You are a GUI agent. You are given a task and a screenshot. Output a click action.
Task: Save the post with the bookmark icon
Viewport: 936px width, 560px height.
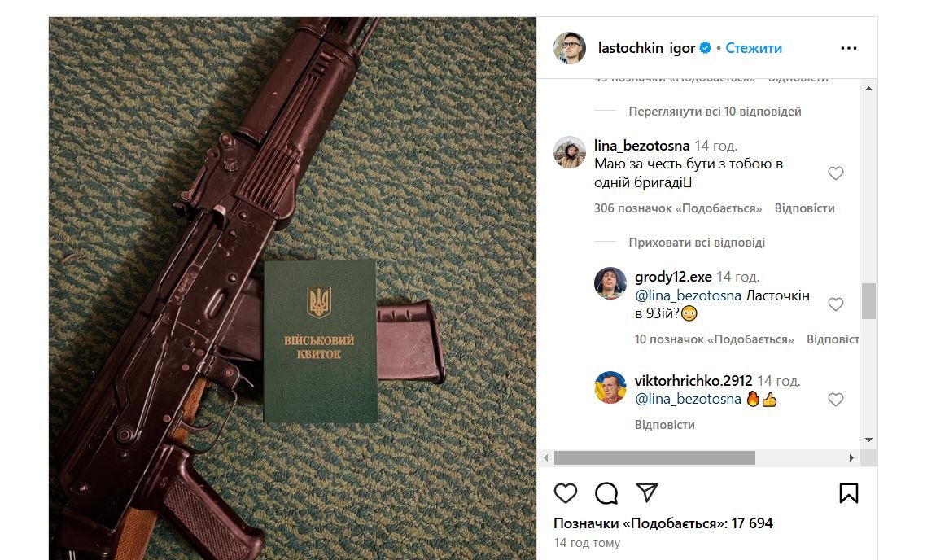coord(850,492)
